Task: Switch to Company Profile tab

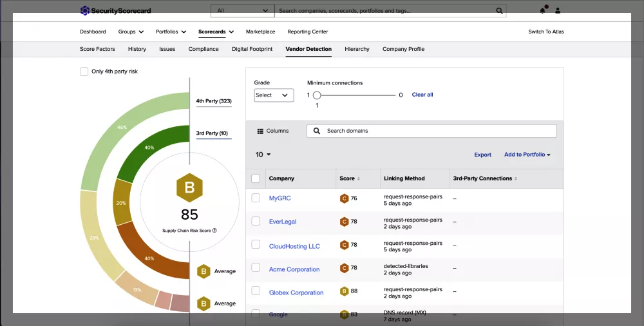Action: (403, 49)
